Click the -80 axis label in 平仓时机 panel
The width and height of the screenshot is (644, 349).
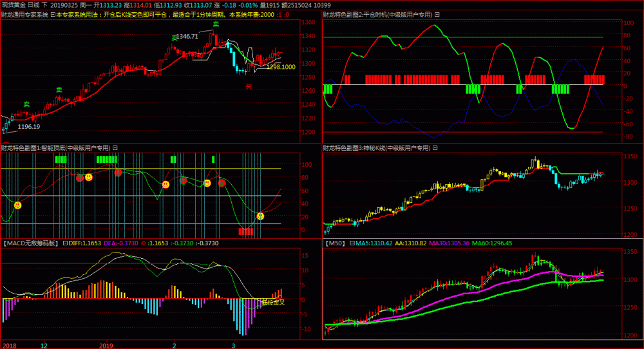pos(628,137)
